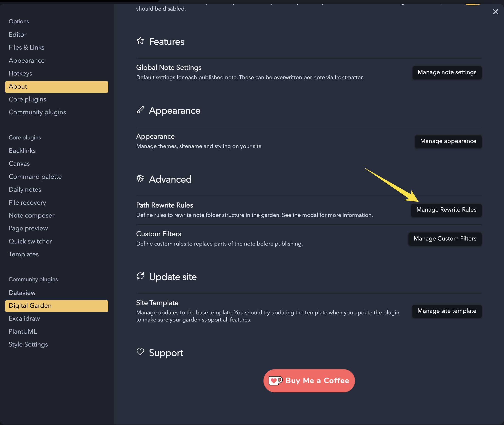Switch to Community plugins options tab
504x425 pixels.
click(x=37, y=112)
